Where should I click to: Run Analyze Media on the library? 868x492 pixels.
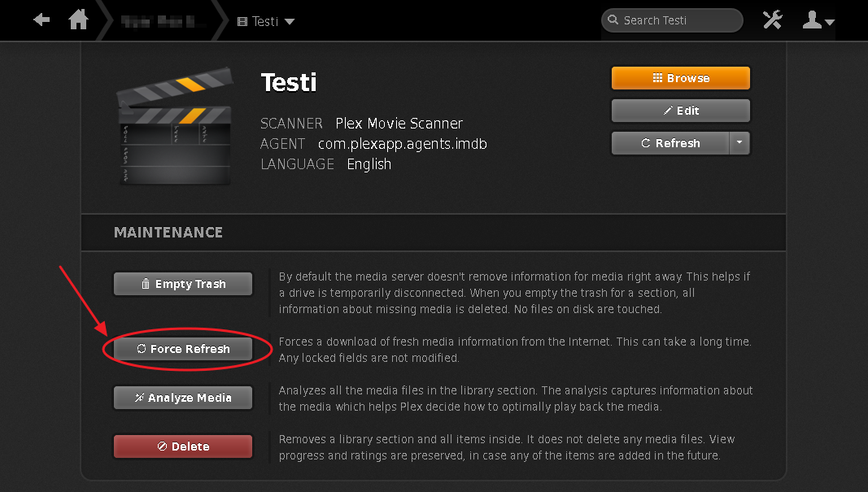182,398
